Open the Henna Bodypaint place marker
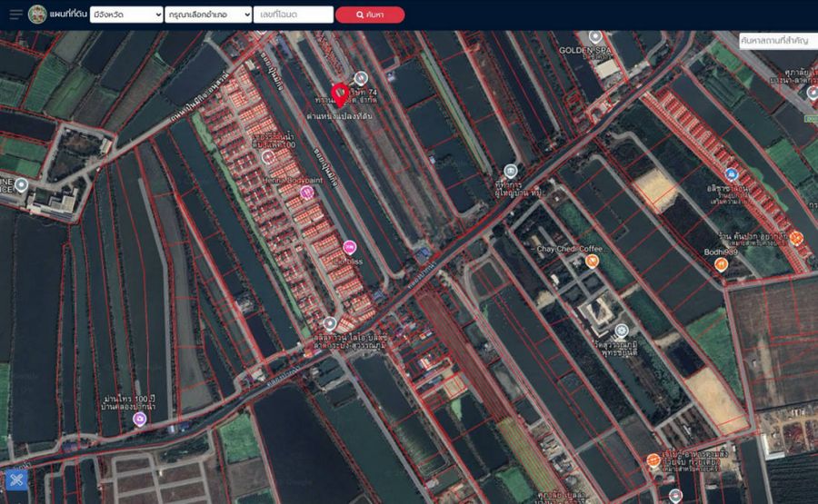This screenshot has width=818, height=504. tap(306, 193)
